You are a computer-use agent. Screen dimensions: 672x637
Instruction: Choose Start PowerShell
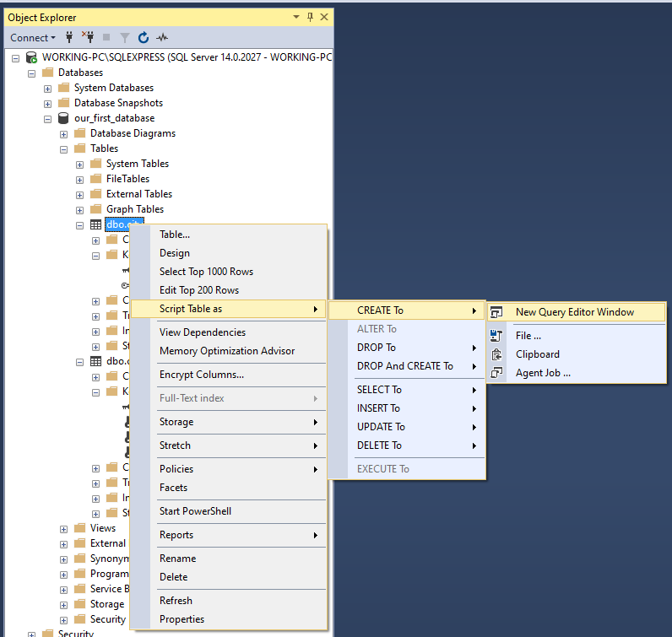pyautogui.click(x=229, y=511)
